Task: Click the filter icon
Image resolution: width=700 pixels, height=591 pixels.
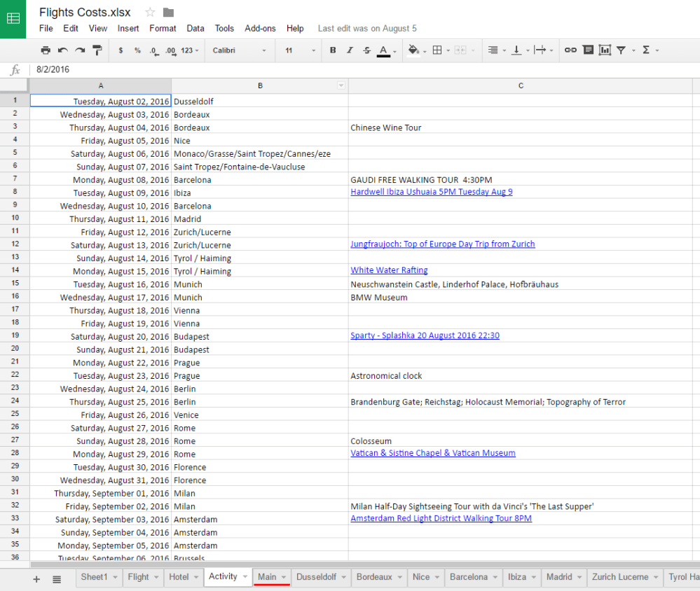Action: coord(621,50)
